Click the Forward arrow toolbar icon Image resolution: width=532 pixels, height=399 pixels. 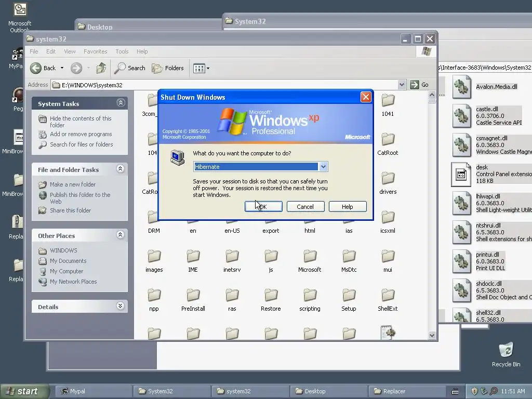pyautogui.click(x=76, y=68)
